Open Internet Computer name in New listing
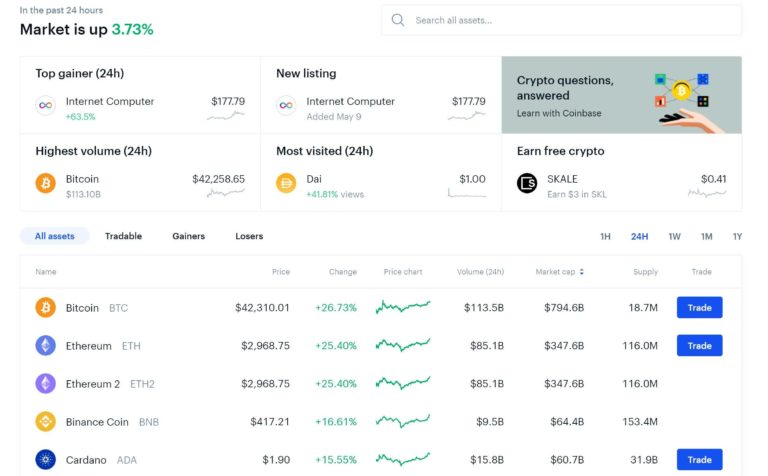Viewport: 768px width, 476px height. [x=350, y=101]
